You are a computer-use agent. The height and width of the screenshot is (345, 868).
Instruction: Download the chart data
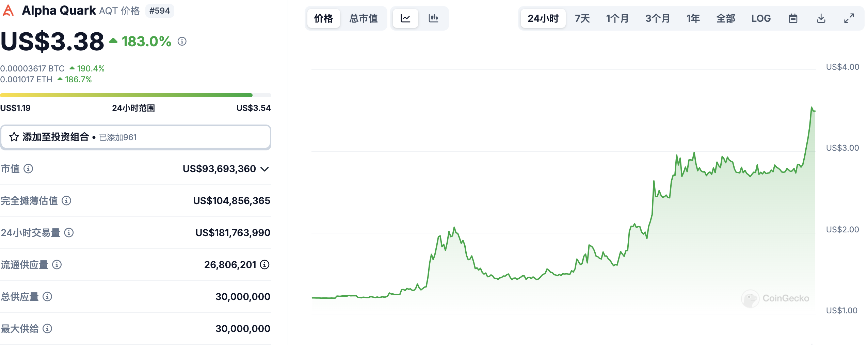[x=821, y=18]
